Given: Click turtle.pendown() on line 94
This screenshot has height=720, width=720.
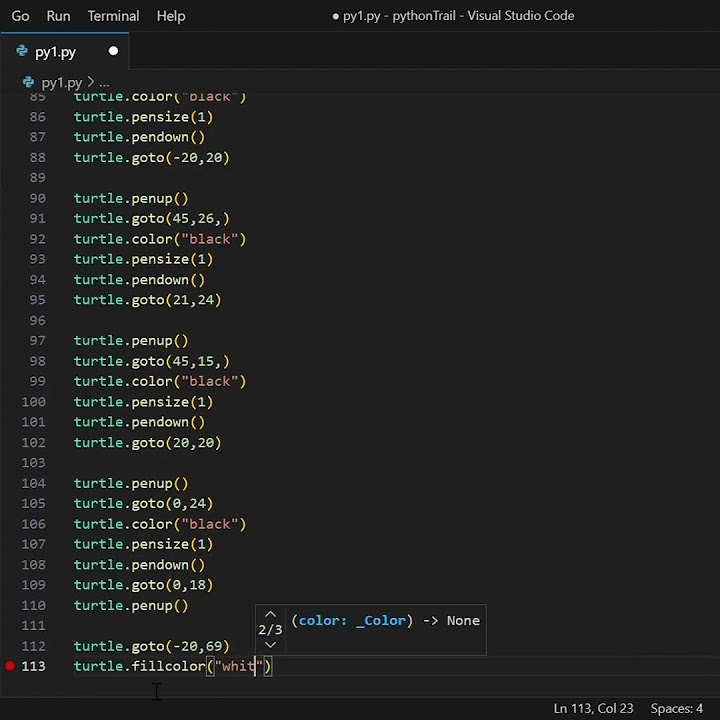Looking at the screenshot, I should tap(140, 280).
